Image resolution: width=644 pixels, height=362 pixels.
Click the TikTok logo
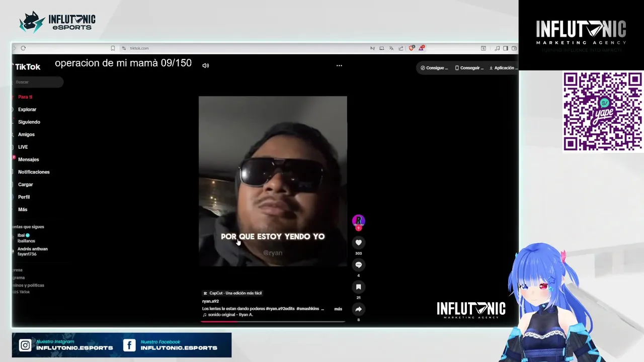(x=27, y=66)
